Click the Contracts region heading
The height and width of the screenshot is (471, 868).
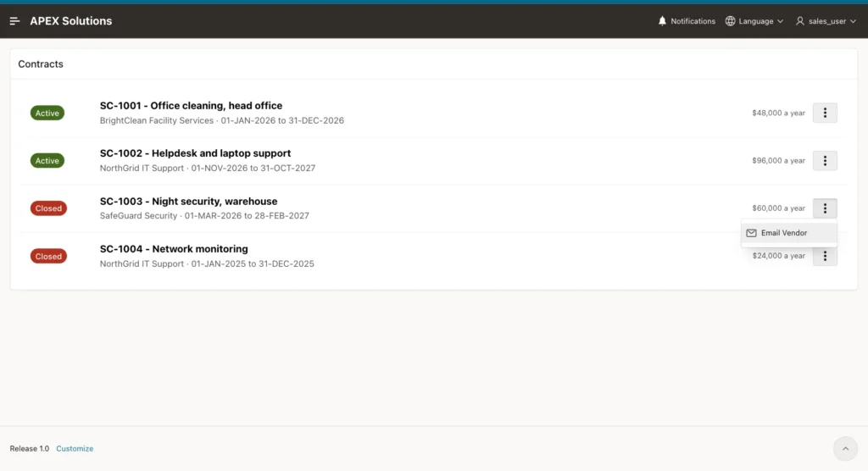(x=41, y=64)
